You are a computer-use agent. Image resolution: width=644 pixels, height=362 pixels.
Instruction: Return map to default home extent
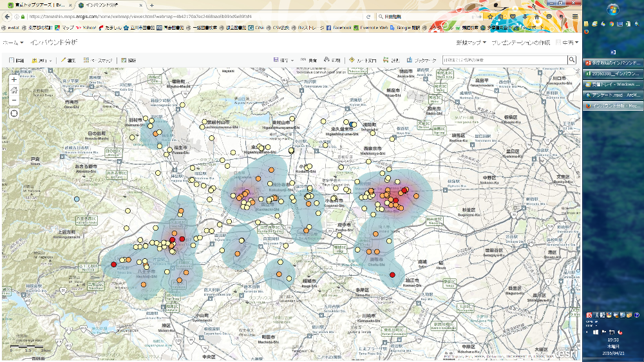click(x=14, y=90)
